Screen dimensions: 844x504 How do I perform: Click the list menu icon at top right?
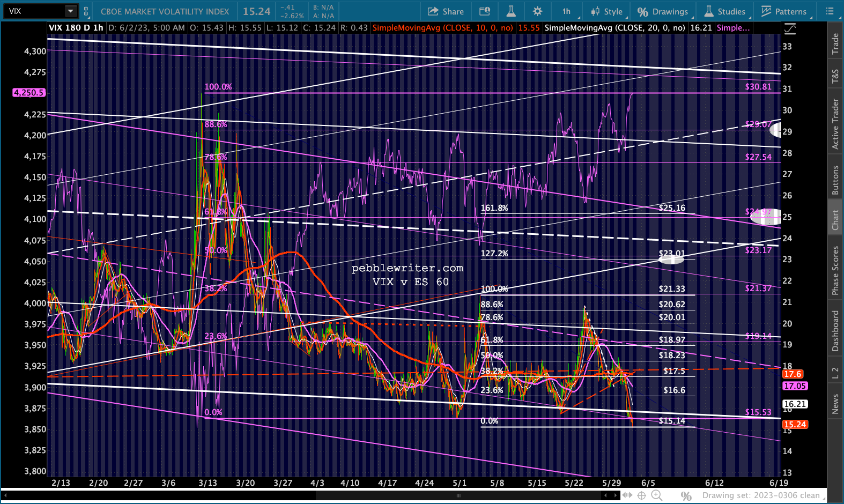tap(830, 11)
